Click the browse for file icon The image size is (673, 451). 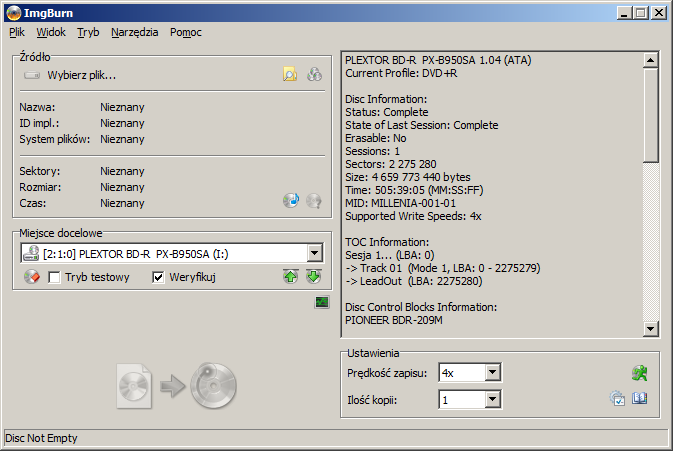click(290, 75)
